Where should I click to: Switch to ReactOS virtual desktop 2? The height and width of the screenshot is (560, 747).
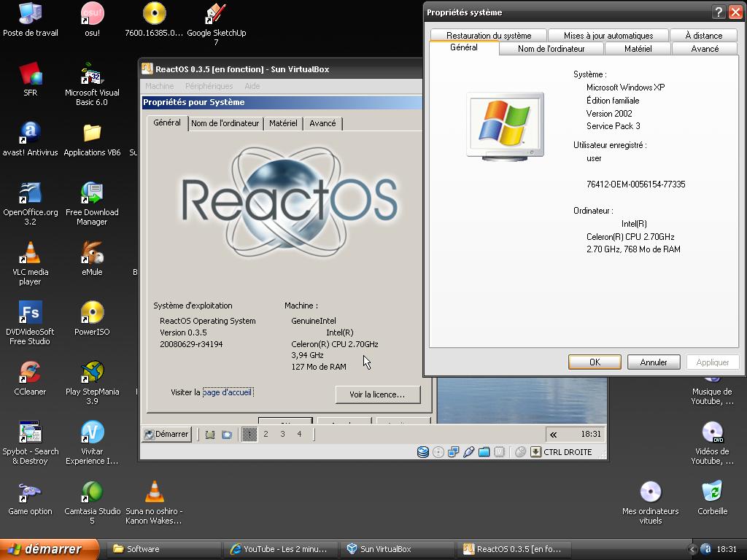click(266, 434)
